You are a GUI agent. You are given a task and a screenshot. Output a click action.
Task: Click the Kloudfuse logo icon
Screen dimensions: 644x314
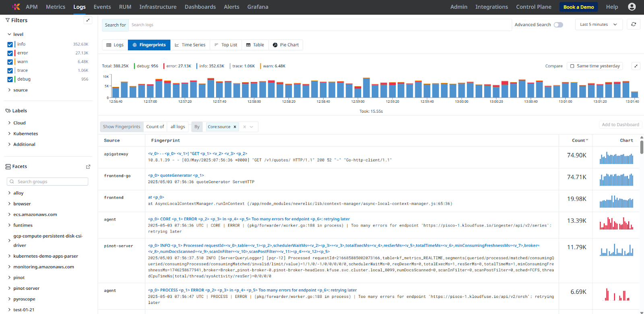(16, 7)
